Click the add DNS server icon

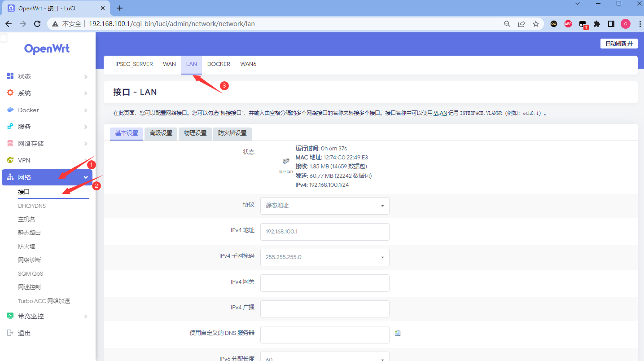click(398, 333)
